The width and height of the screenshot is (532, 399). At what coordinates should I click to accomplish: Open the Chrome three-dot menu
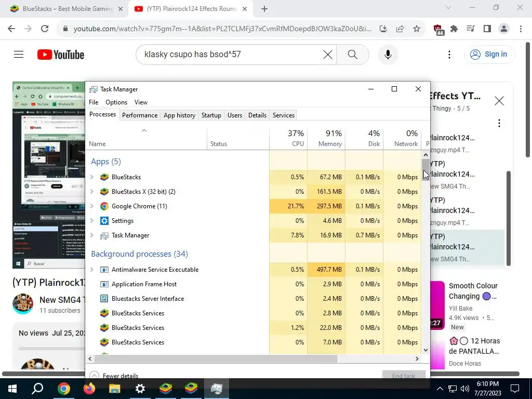[521, 29]
